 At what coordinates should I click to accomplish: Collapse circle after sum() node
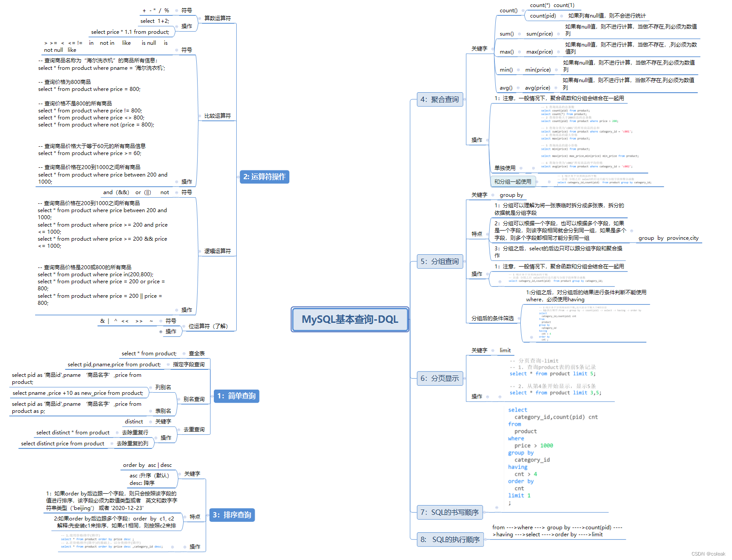pyautogui.click(x=519, y=34)
